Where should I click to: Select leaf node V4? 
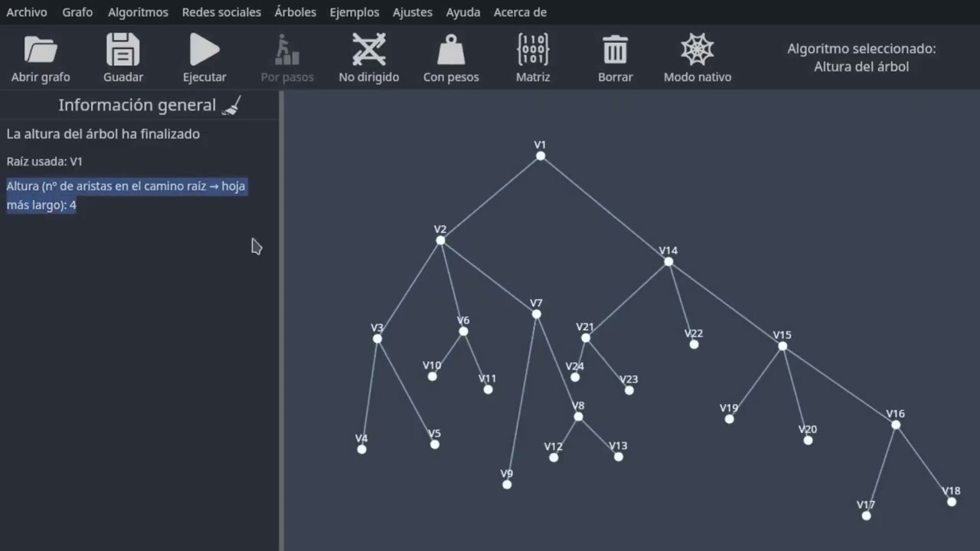362,449
